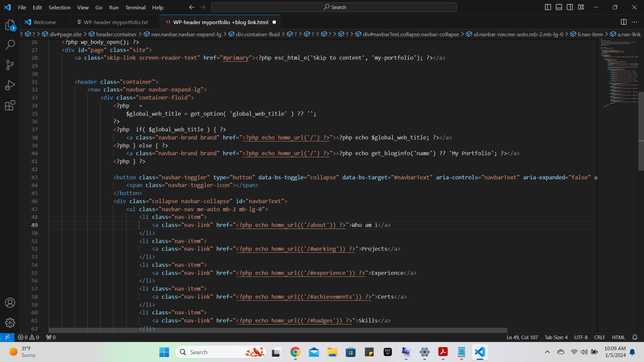This screenshot has height=362, width=644.
Task: Change indentation via Tab Size: 4
Action: 556,337
